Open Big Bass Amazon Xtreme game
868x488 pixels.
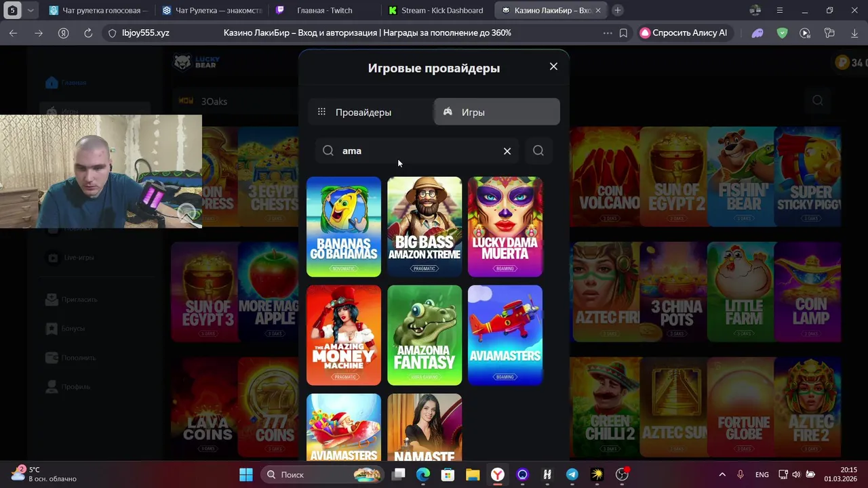tap(425, 227)
